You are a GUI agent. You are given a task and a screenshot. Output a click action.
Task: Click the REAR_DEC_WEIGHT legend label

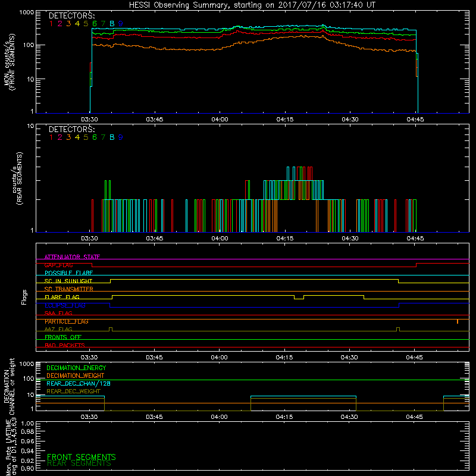pos(73,392)
